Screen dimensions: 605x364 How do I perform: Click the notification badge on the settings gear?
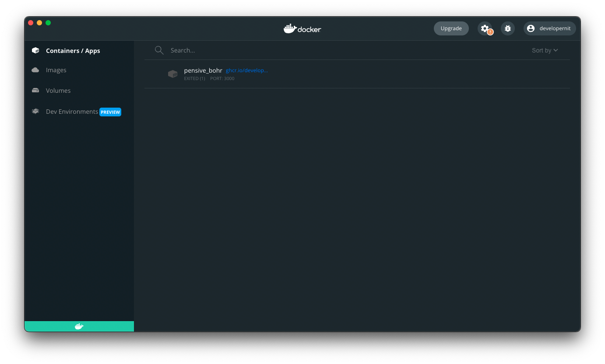coord(490,31)
